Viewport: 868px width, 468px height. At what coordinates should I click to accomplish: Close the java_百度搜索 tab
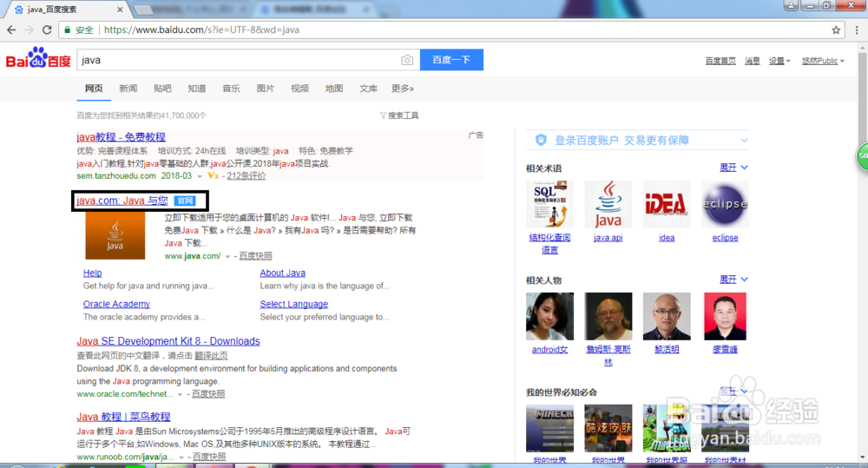[120, 10]
